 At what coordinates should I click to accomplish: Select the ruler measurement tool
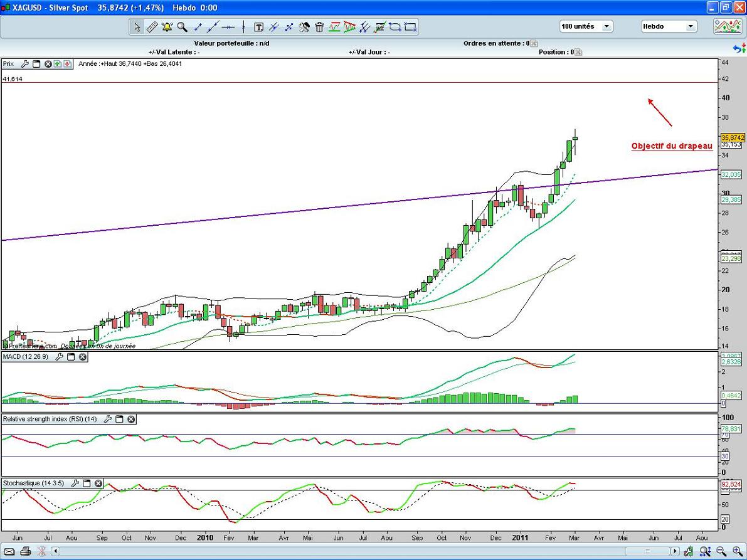(x=152, y=27)
